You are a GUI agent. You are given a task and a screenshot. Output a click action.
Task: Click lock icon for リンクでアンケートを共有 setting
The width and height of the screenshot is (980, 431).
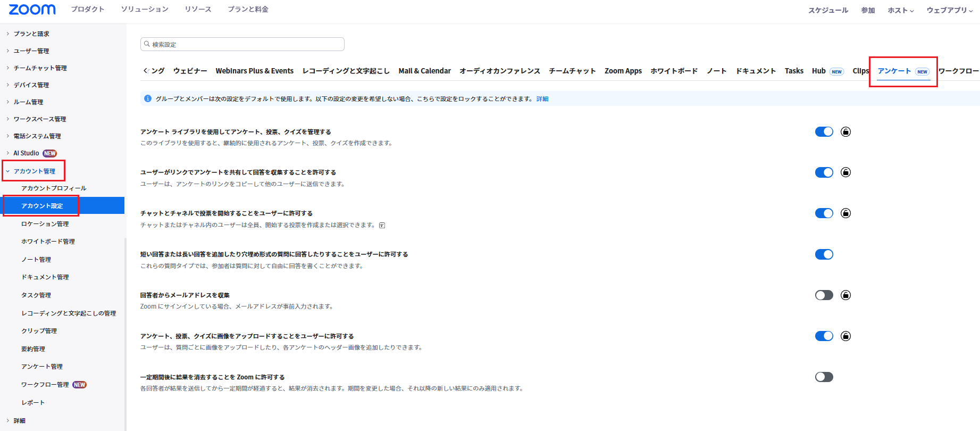click(x=845, y=172)
